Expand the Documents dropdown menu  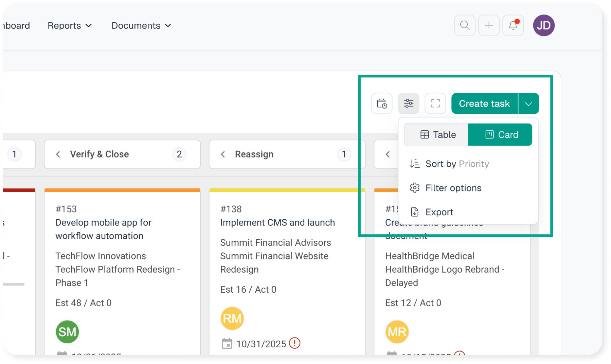tap(141, 26)
